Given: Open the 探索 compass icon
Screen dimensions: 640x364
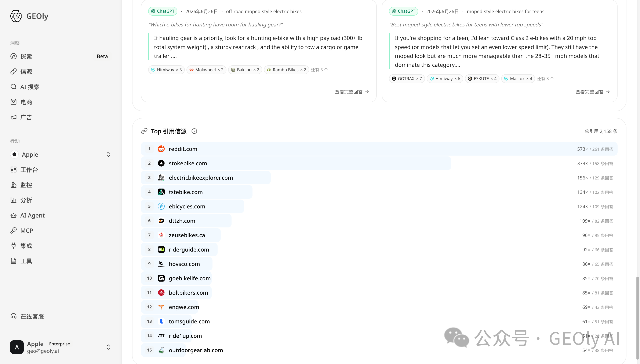Looking at the screenshot, I should [x=14, y=56].
